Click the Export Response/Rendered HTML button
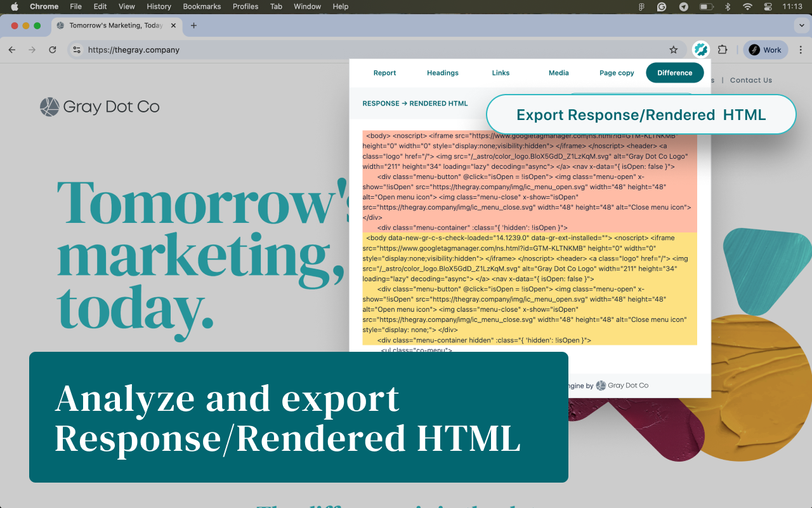Image resolution: width=812 pixels, height=508 pixels. pos(641,115)
